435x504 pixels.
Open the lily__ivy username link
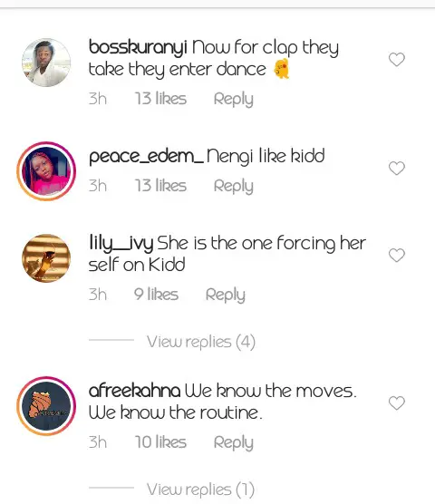pyautogui.click(x=121, y=243)
